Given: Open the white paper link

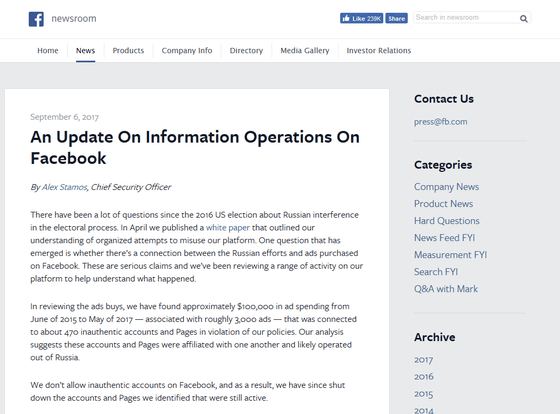Looking at the screenshot, I should [x=228, y=228].
